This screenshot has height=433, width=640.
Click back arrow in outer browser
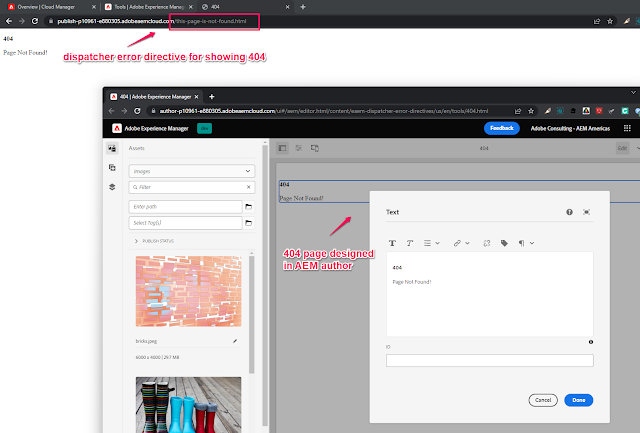(x=9, y=21)
